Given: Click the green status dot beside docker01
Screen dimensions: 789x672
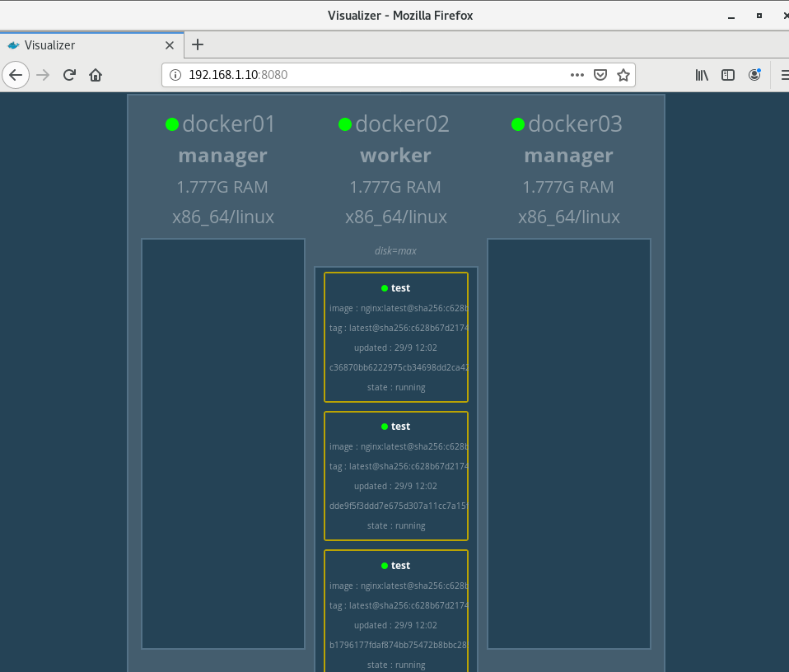Looking at the screenshot, I should [172, 124].
